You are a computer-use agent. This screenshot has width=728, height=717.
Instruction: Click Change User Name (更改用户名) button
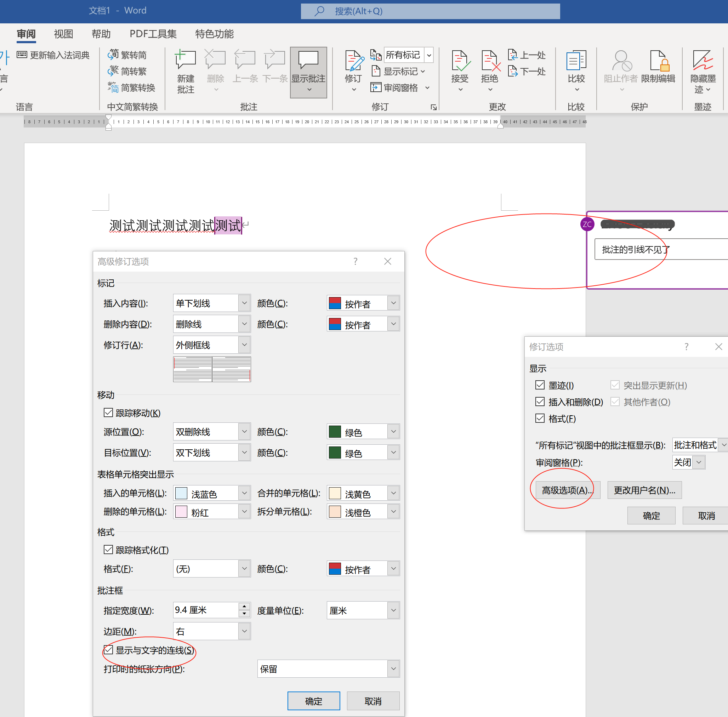644,490
